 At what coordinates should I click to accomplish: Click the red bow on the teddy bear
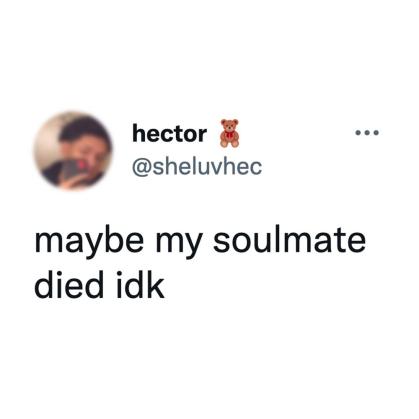229,134
